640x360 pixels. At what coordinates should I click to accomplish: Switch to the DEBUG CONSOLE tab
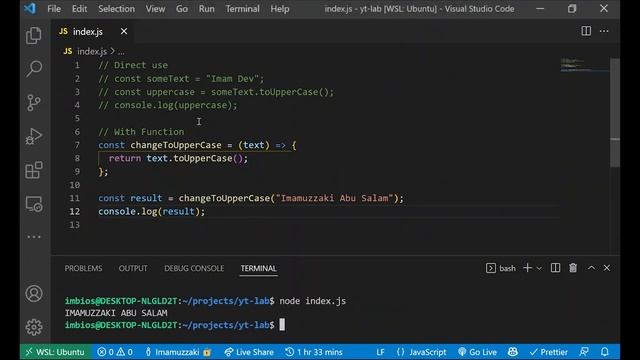click(x=194, y=268)
